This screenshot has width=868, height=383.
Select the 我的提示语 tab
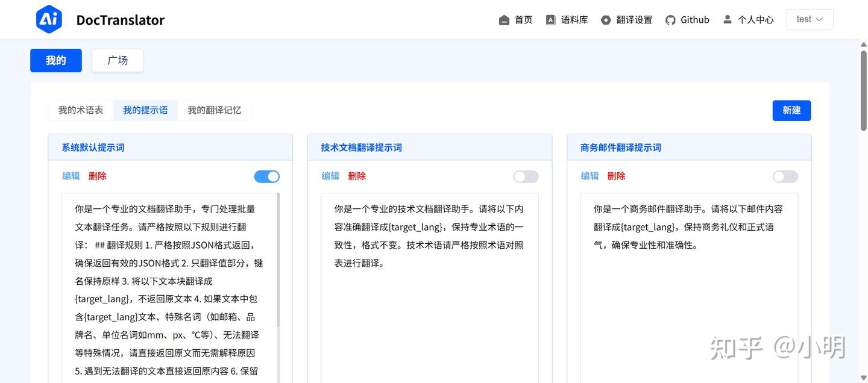145,110
